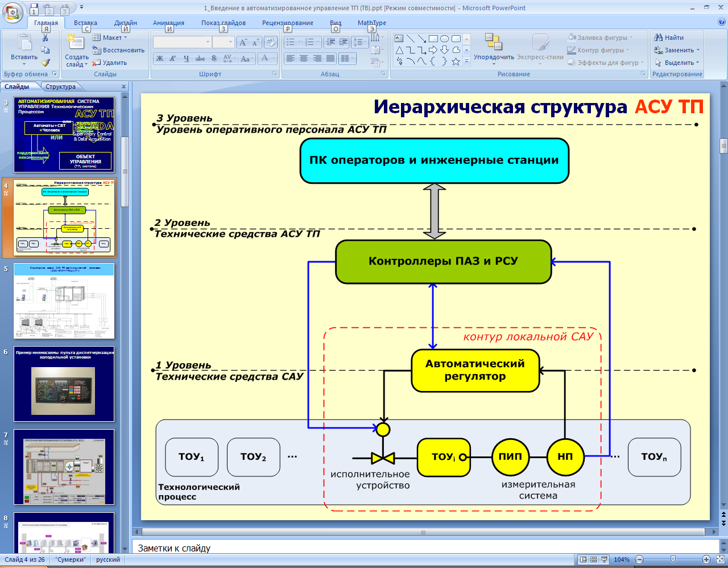
Task: Justify the paragraph text
Action: pyautogui.click(x=330, y=59)
